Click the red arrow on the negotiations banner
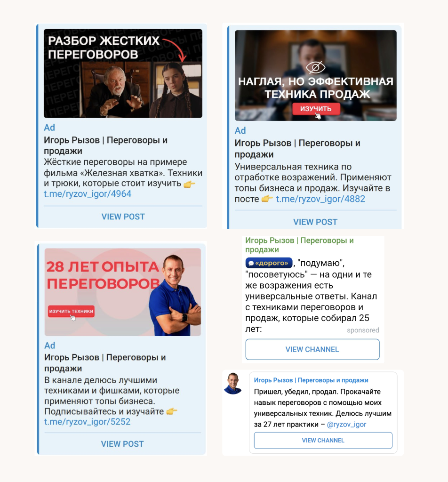This screenshot has height=482, width=448. pos(175,49)
